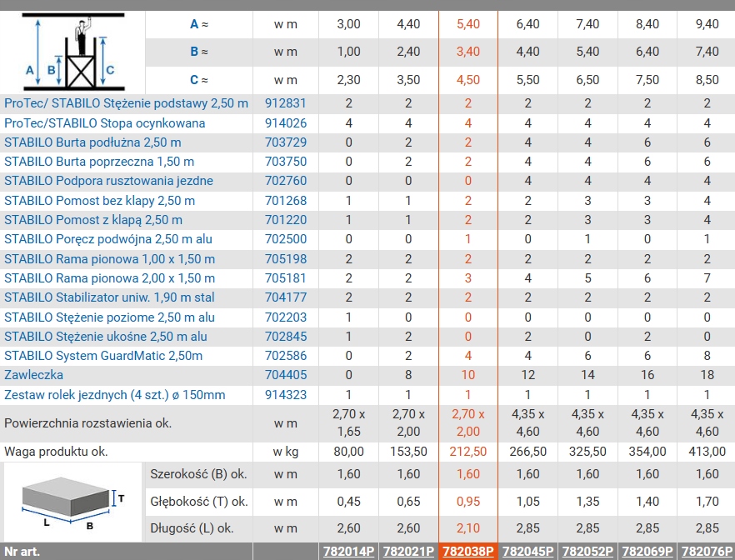735x560 pixels.
Task: Open STABILO Rama pionowa 1,00 x 1,50 m
Action: [x=109, y=258]
